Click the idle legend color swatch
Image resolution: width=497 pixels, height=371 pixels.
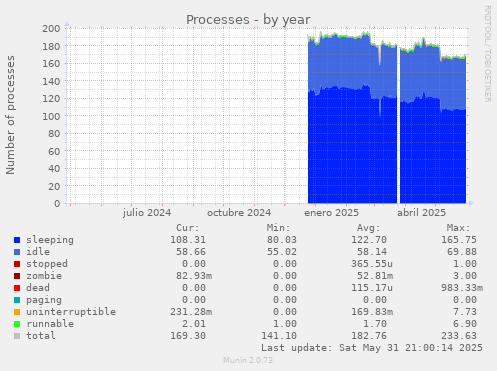pos(17,252)
